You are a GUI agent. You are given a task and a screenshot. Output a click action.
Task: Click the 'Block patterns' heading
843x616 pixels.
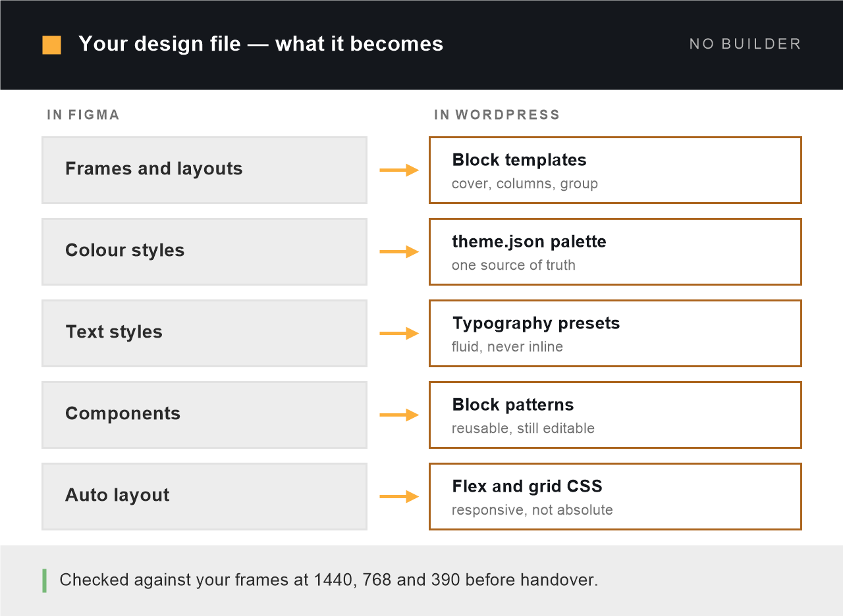point(513,405)
